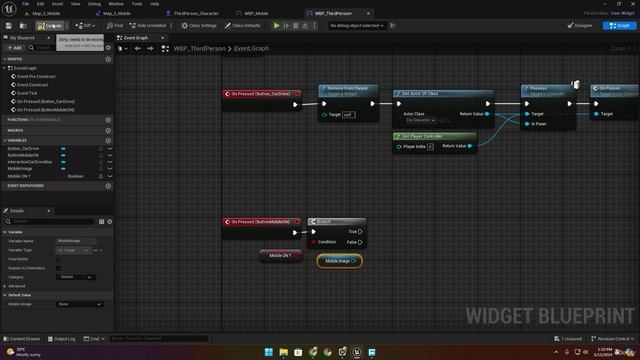
Task: Open Class Defaults from the toolbar
Action: [x=242, y=26]
